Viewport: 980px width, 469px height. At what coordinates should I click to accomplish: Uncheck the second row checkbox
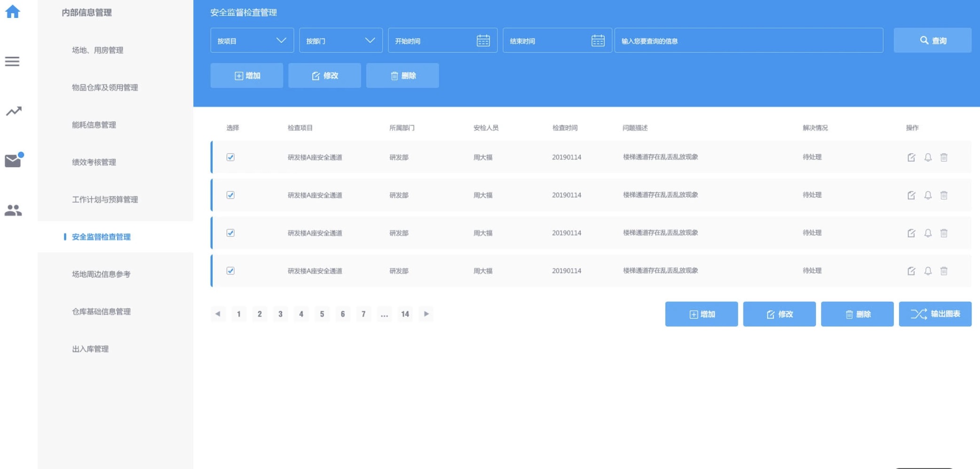pyautogui.click(x=230, y=195)
